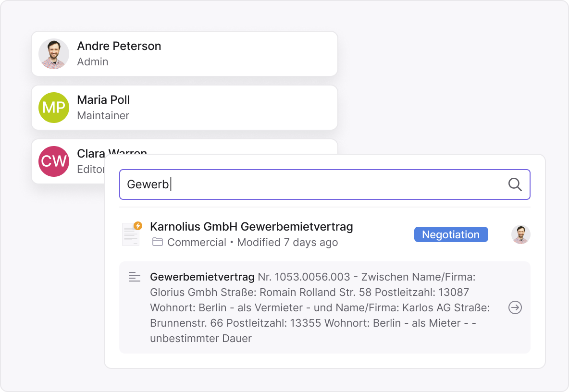The height and width of the screenshot is (392, 569).
Task: Click the bold Gewerbemietvertrag match in the snippet
Action: 202,277
